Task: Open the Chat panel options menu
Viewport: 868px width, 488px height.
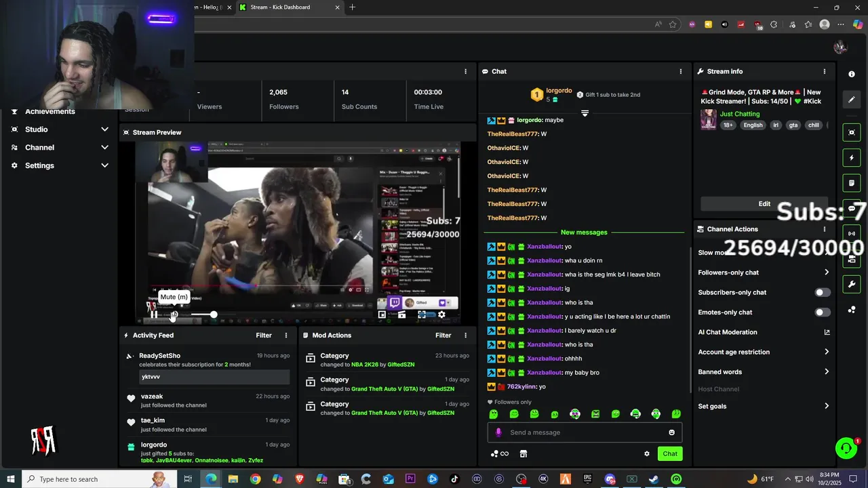Action: pos(681,71)
